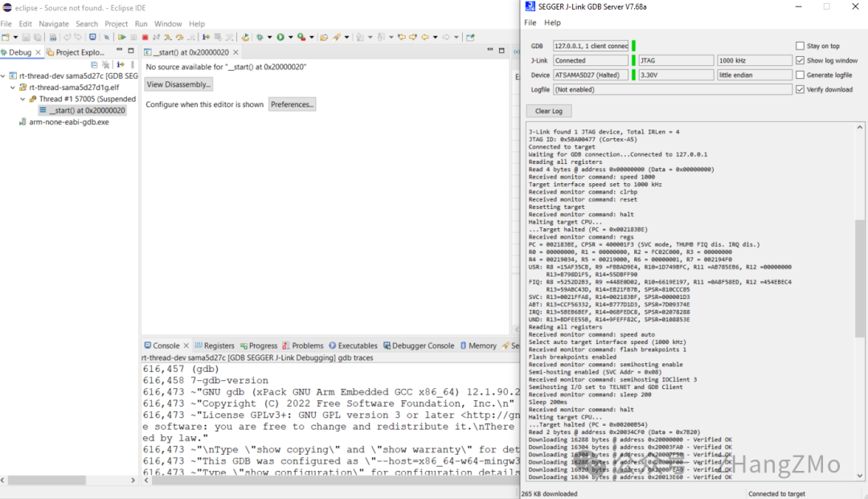Screen dimensions: 868x499
Task: Click Collapse All icon in Debug view
Action: [94, 65]
